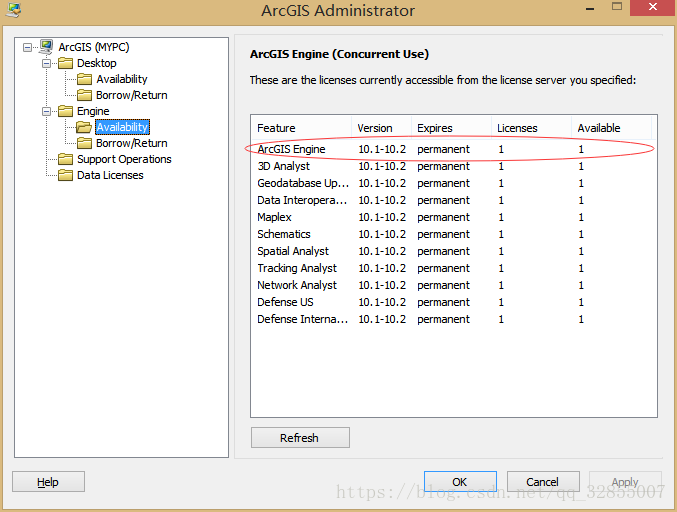Click the Cancel button
Image resolution: width=677 pixels, height=512 pixels.
pos(543,482)
